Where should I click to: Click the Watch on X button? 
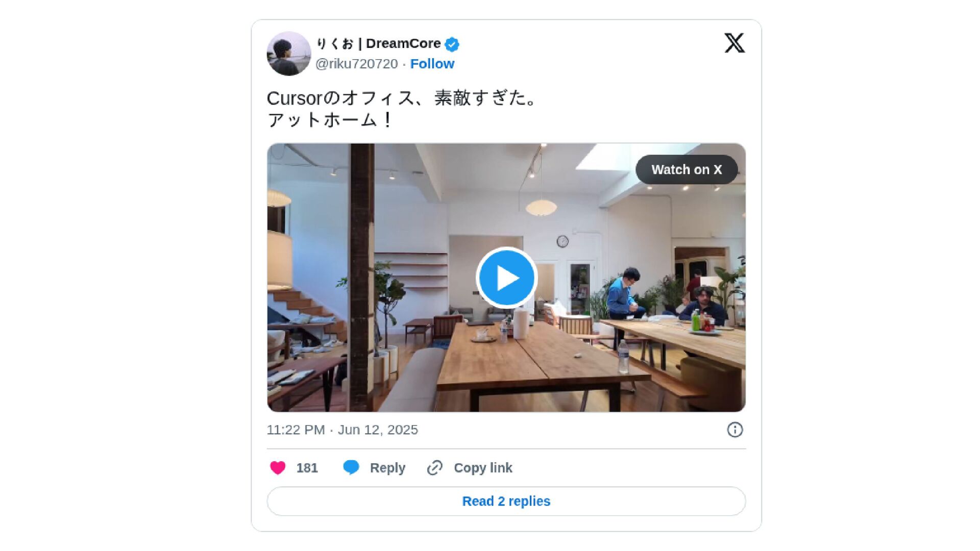(x=687, y=169)
